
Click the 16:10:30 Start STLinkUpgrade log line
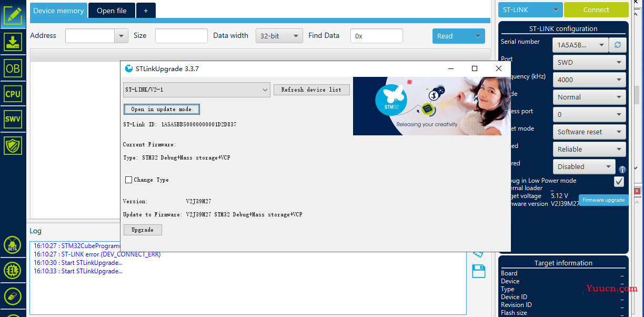(x=78, y=263)
